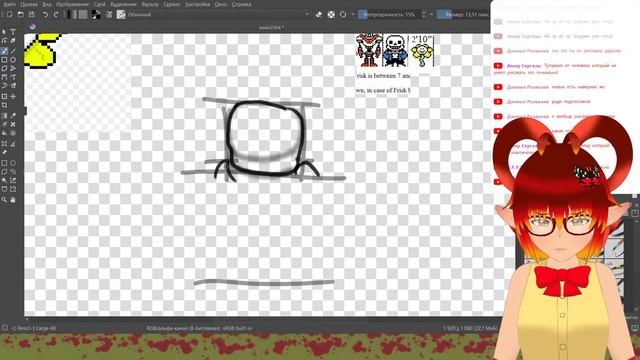
Task: Open the Слой menu
Action: tap(100, 4)
